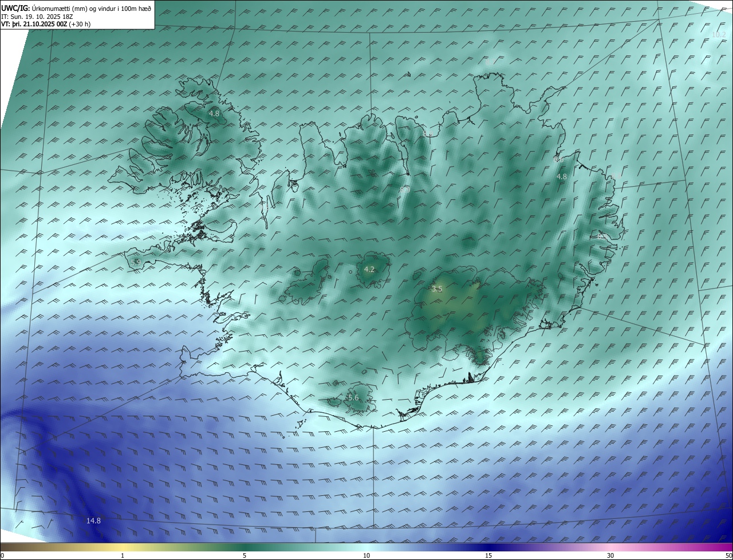Select the valid time line "VT: þri. 21.10.2025 00Z"
Viewport: 733px width, 560px height.
pos(34,24)
